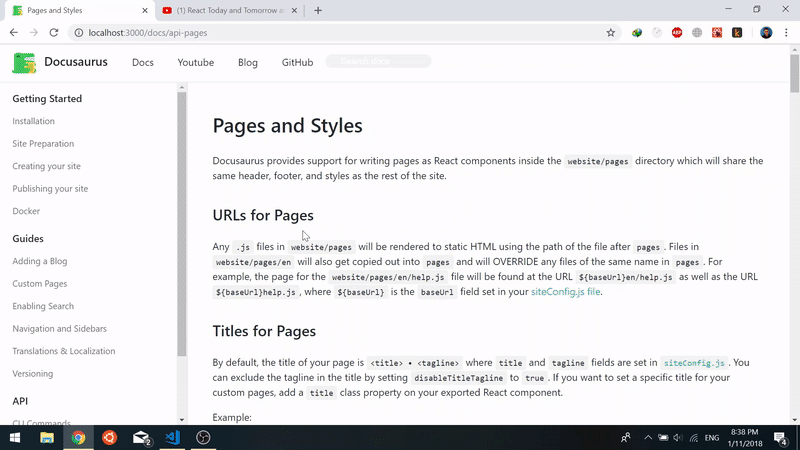Click sidebar scrollbar up arrow
This screenshot has width=800, height=450.
(182, 88)
